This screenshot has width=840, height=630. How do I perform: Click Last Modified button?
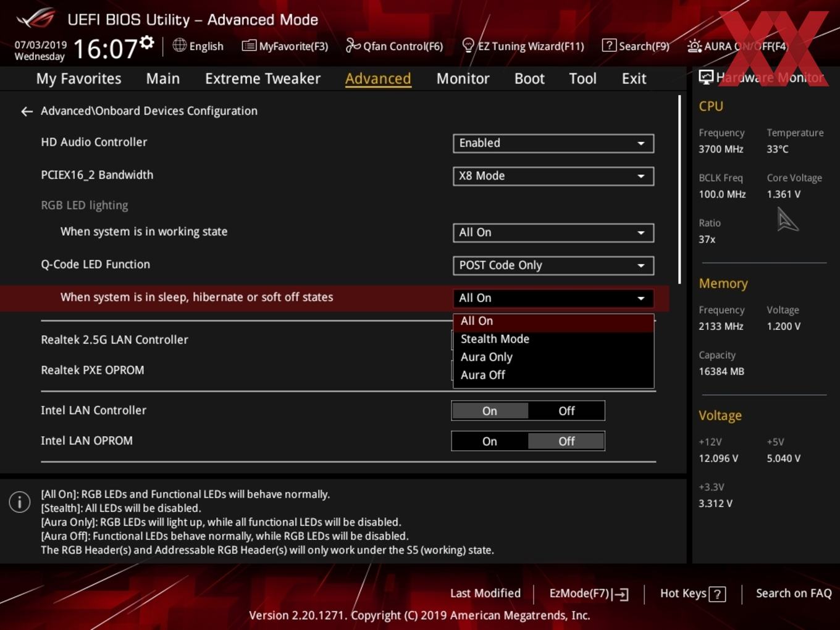[485, 594]
